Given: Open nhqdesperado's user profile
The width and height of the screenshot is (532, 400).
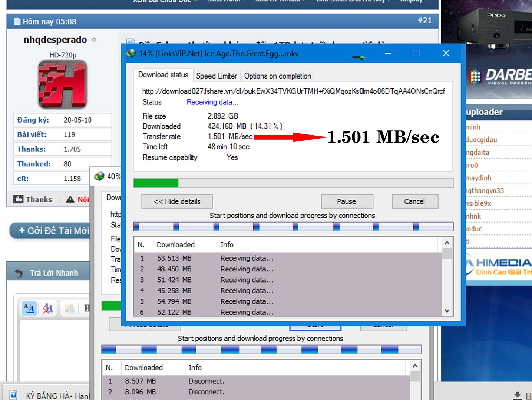Looking at the screenshot, I should point(55,40).
